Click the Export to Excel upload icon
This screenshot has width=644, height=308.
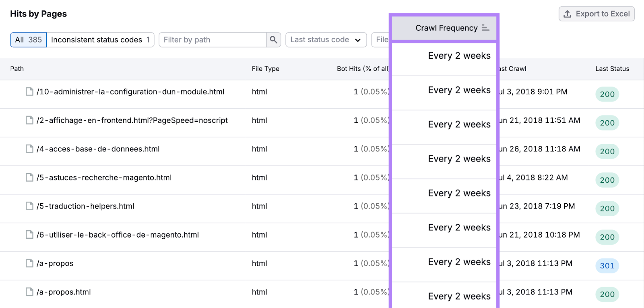568,14
